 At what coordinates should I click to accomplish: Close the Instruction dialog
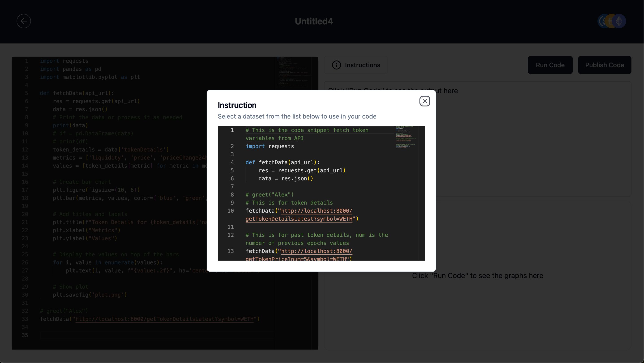click(424, 101)
